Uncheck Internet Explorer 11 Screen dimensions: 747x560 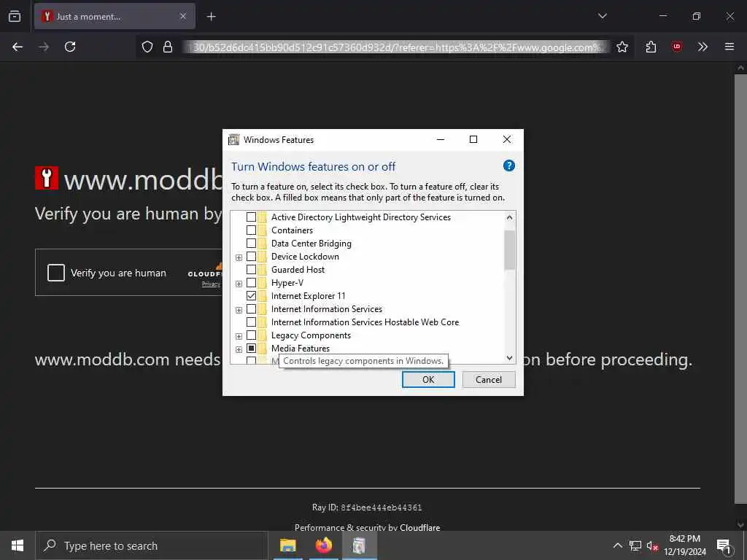[x=251, y=296]
